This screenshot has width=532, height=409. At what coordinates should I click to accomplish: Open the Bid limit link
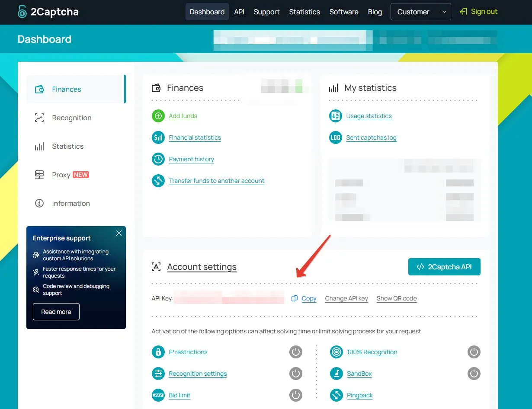click(x=179, y=395)
